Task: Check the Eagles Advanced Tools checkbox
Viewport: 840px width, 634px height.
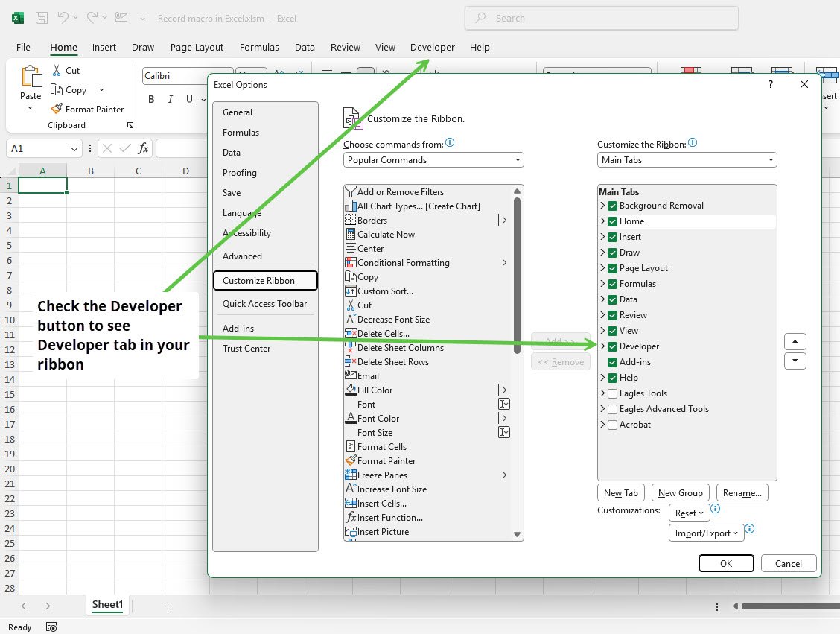Action: [612, 409]
